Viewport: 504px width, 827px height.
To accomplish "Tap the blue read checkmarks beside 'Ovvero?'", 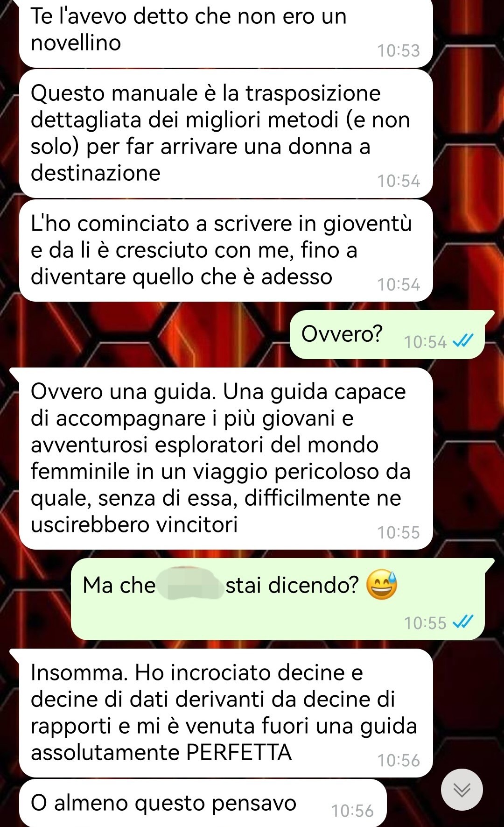I will pyautogui.click(x=463, y=341).
